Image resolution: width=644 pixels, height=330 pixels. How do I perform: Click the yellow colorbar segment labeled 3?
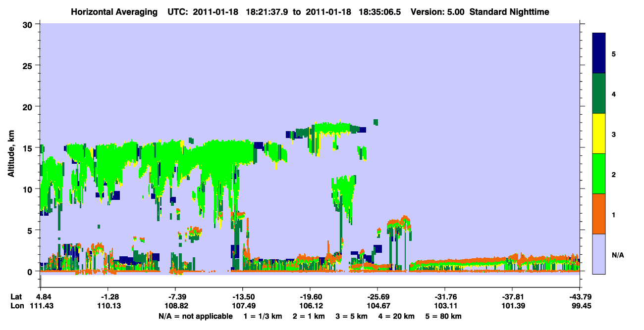pyautogui.click(x=599, y=134)
